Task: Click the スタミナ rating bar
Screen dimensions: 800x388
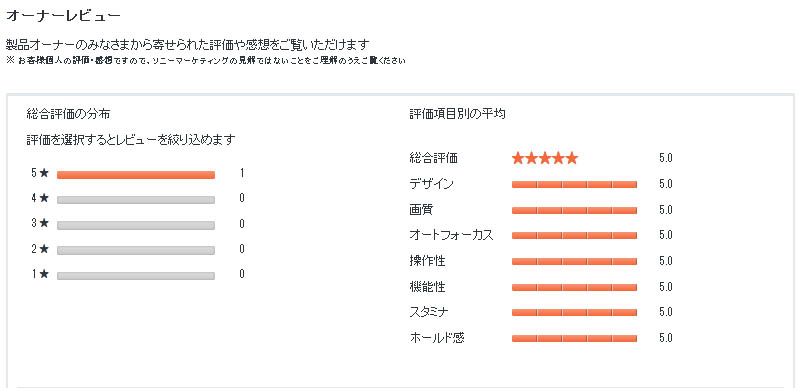Action: [x=574, y=312]
